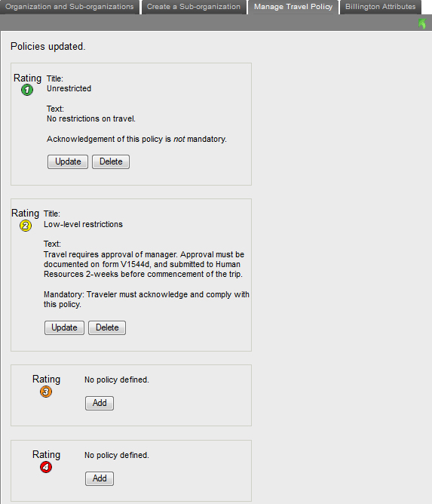Viewport: 432px width, 504px height.
Task: Add a policy for Rating 3
Action: [x=100, y=403]
